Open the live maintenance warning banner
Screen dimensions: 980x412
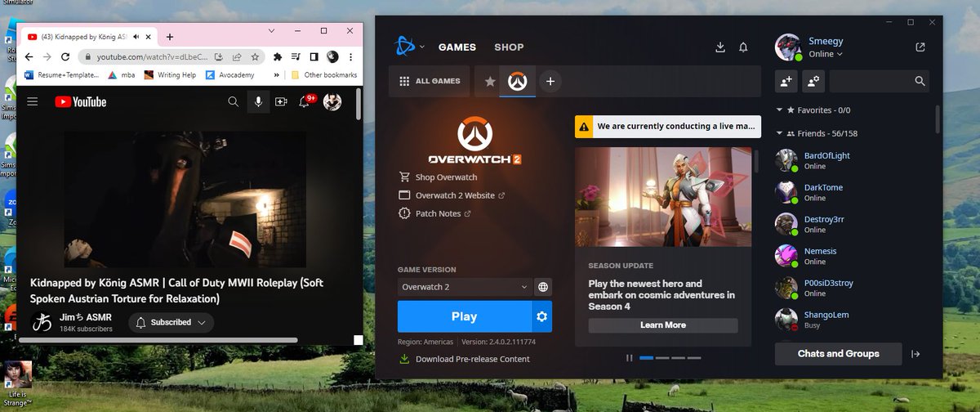[x=668, y=127]
